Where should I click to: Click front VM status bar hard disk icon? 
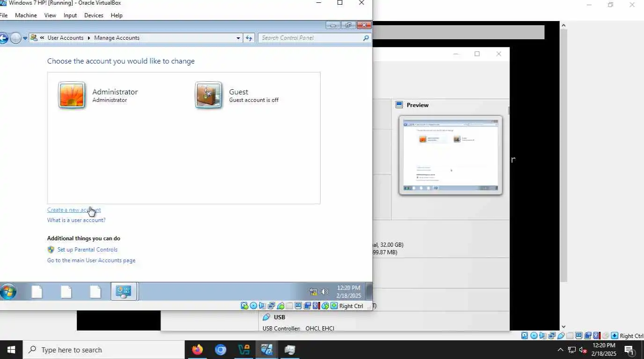click(244, 306)
